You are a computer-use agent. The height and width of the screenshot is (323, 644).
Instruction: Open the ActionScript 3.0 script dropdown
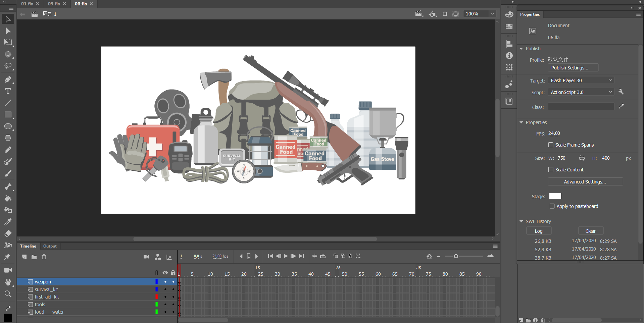581,92
